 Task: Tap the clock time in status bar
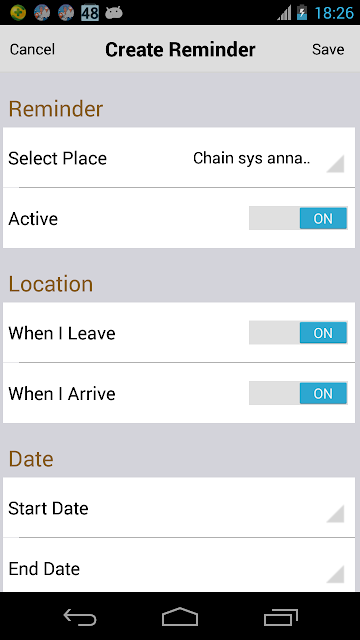[334, 13]
